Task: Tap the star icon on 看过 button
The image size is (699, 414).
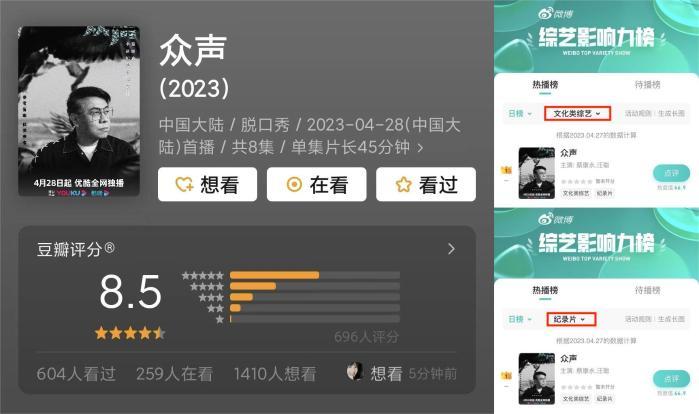Action: (x=403, y=184)
